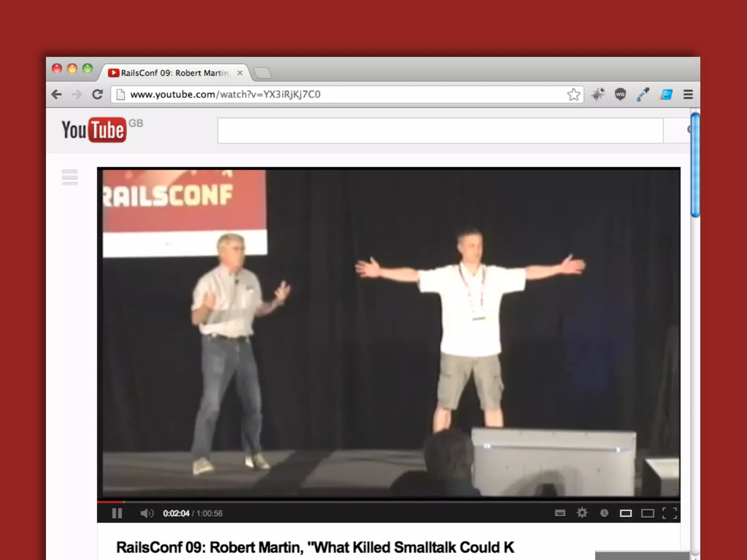This screenshot has width=747, height=560.
Task: Open the video settings gear menu
Action: 582,513
